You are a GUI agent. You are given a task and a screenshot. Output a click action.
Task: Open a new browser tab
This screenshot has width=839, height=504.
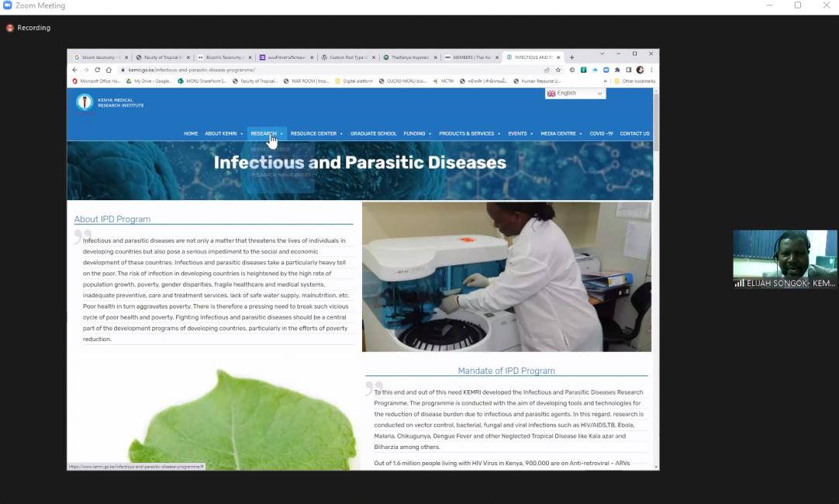point(572,57)
